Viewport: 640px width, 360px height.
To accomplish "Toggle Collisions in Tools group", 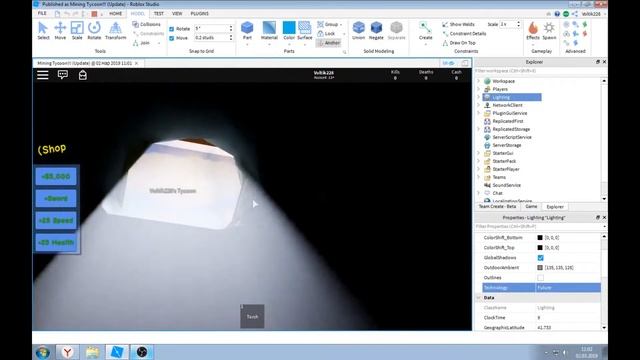I will 147,24.
